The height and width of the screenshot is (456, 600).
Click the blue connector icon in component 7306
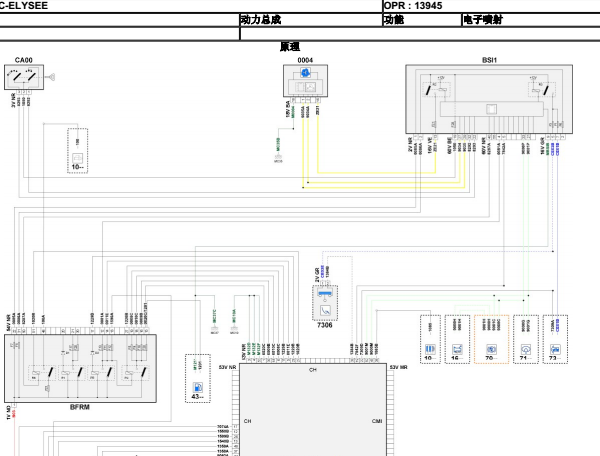[x=325, y=293]
